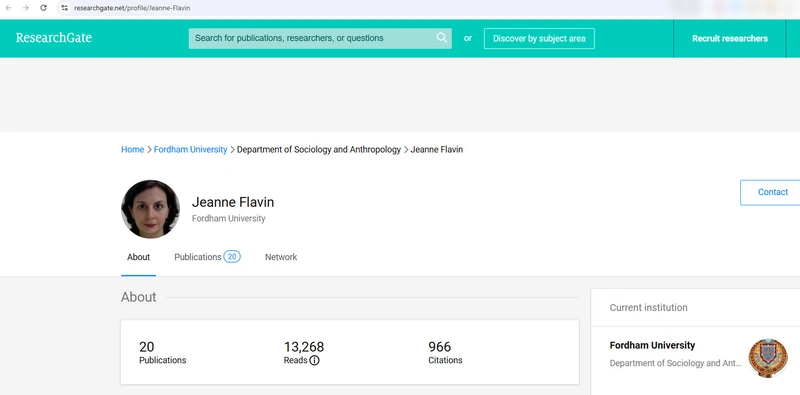Screen dimensions: 800x395
Task: Go to Home breadcrumb link
Action: click(132, 150)
